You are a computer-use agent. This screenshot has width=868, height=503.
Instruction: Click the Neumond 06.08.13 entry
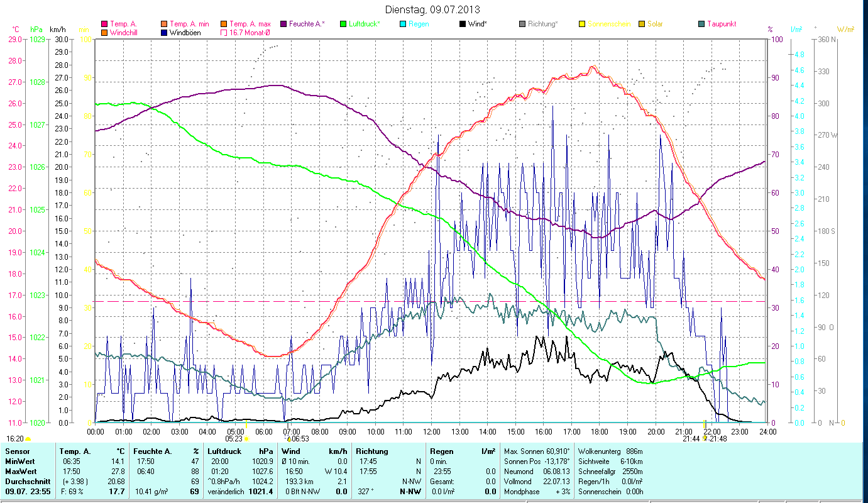[537, 472]
